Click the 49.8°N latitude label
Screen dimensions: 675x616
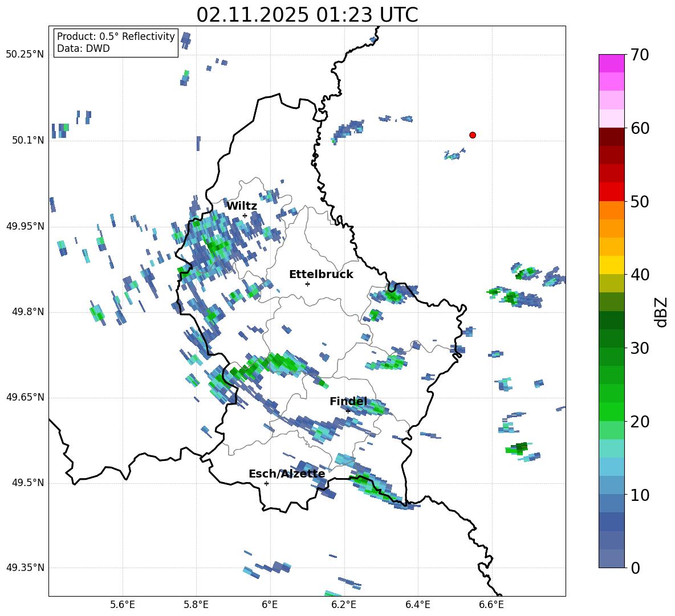(28, 312)
